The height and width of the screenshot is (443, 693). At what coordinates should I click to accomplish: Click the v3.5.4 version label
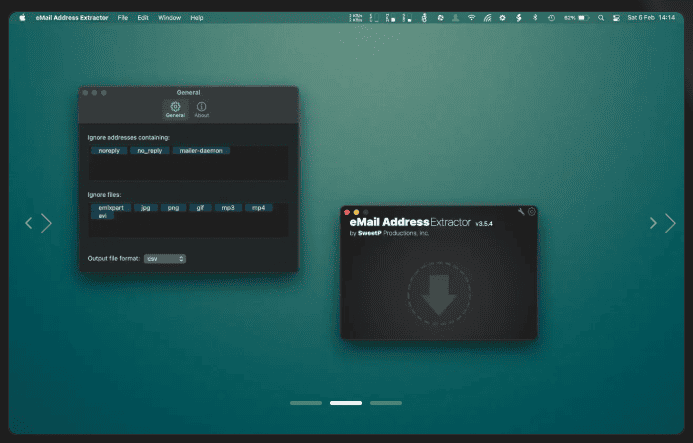[x=484, y=224]
